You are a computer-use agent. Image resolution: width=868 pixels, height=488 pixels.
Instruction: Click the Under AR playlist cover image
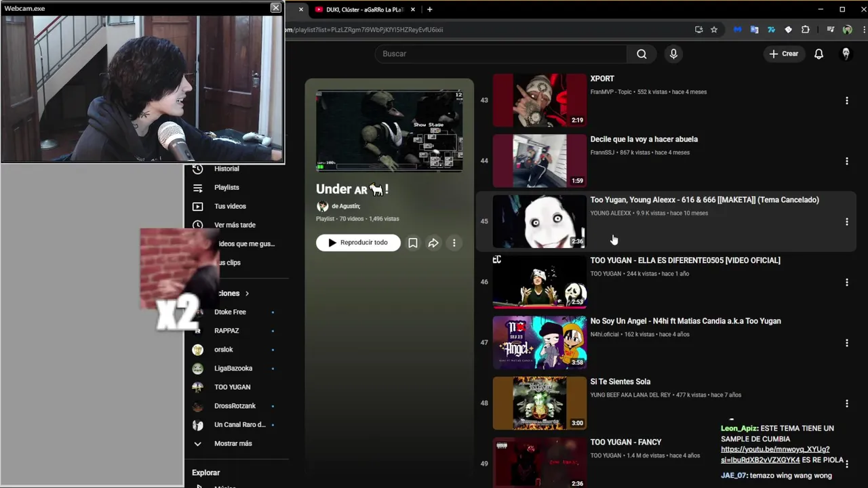click(x=389, y=131)
